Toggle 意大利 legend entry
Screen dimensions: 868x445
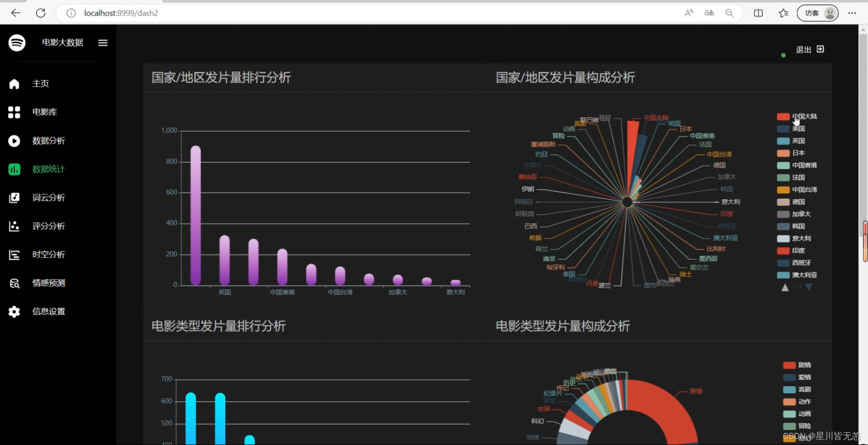(794, 239)
